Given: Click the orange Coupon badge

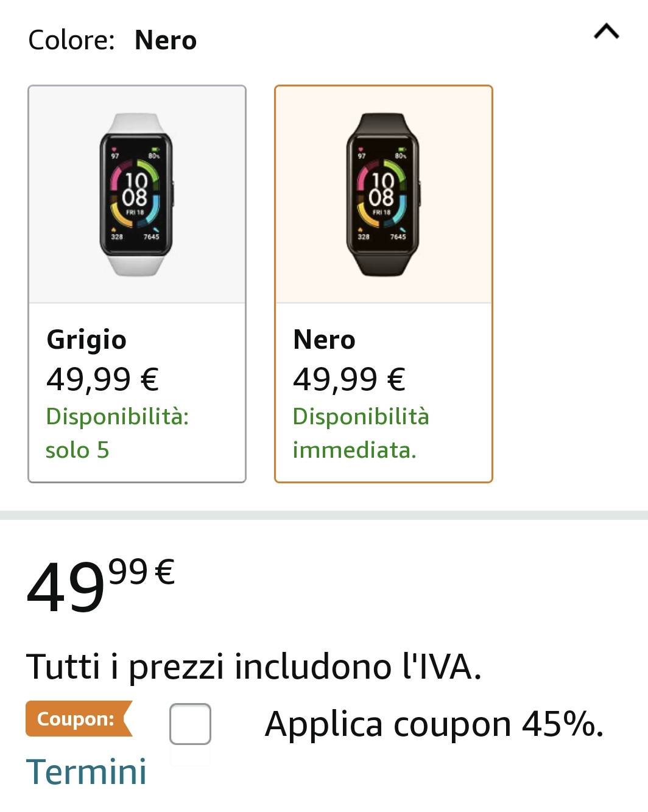Looking at the screenshot, I should [77, 719].
